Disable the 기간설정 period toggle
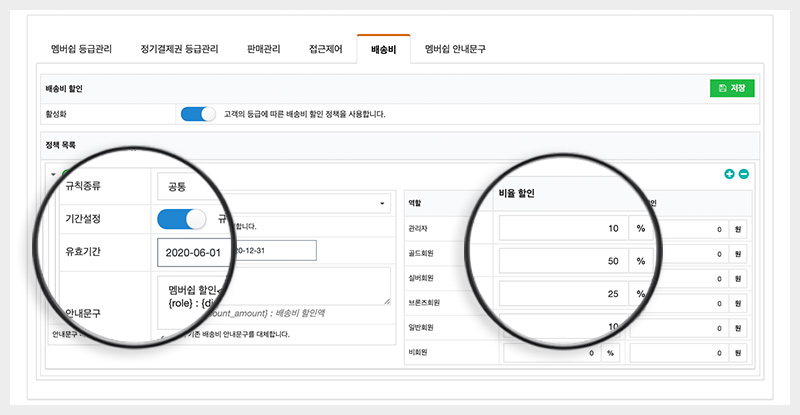 tap(182, 219)
